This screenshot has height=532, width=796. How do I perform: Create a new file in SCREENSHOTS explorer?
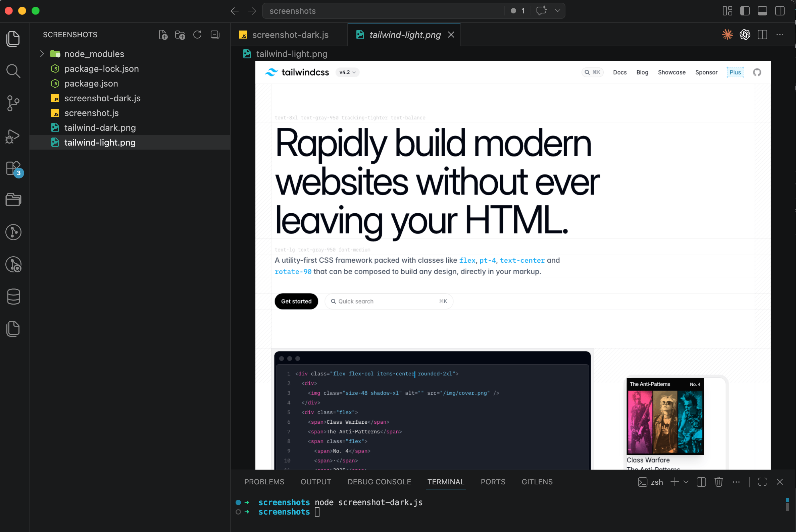point(163,35)
